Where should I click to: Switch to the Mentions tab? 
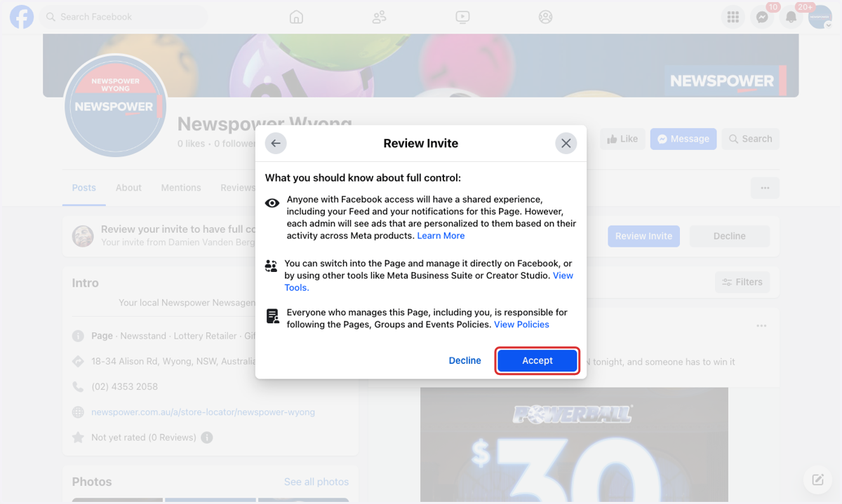(x=181, y=188)
